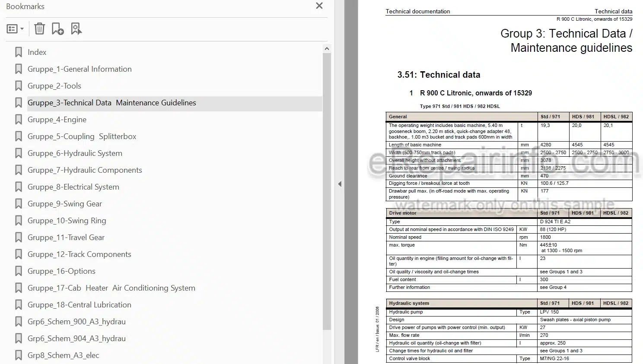
Task: Click bookmark icon beside Gruppe_7-Hydraulic Components
Action: coord(18,170)
